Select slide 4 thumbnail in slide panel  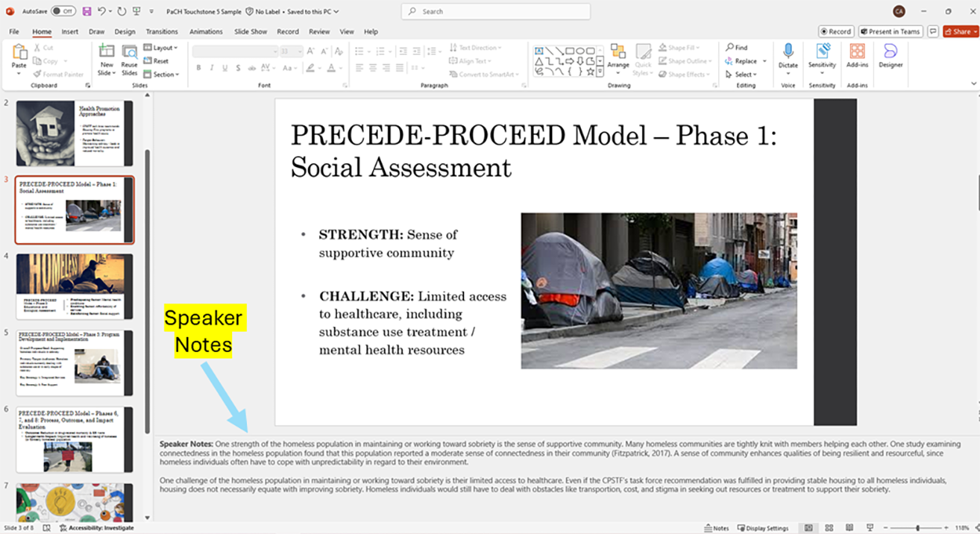point(74,286)
